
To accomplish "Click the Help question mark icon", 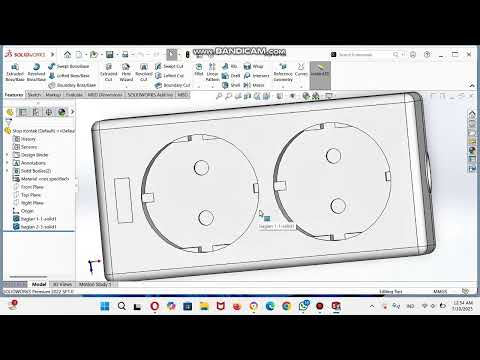I will pyautogui.click(x=427, y=54).
